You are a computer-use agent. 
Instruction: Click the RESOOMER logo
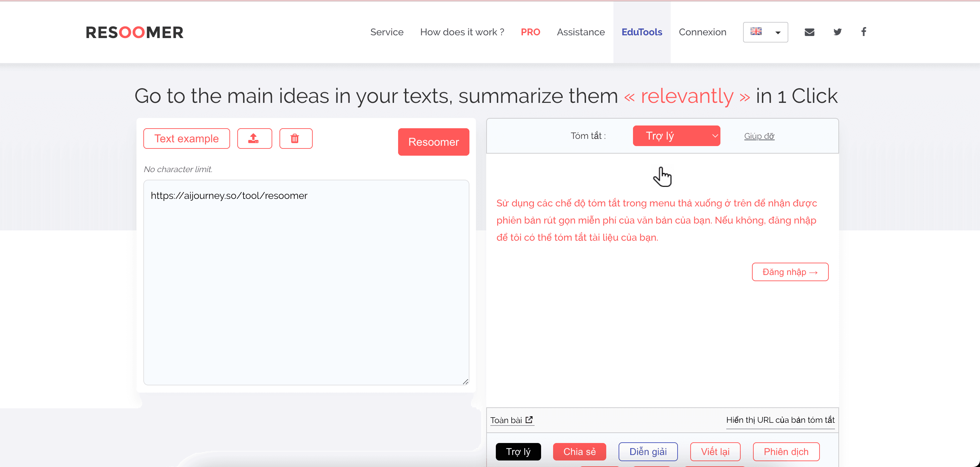click(x=134, y=32)
